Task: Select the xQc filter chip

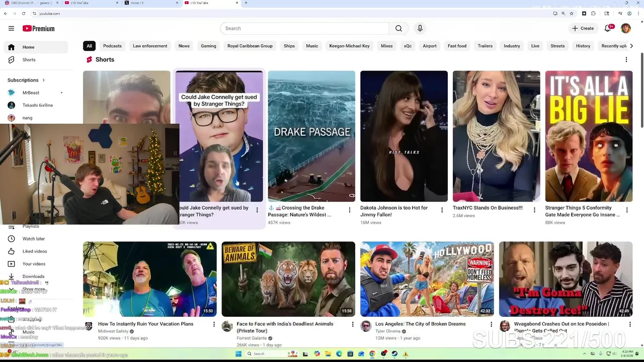Action: (408, 46)
